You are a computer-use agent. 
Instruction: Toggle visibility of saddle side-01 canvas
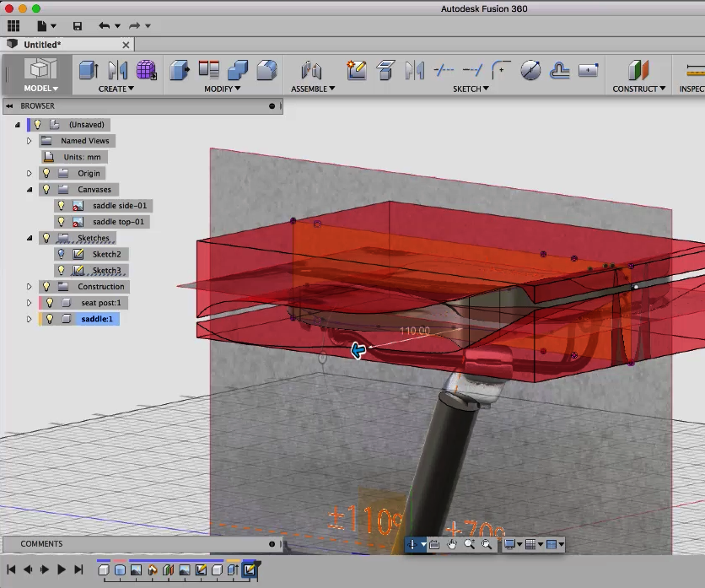61,205
